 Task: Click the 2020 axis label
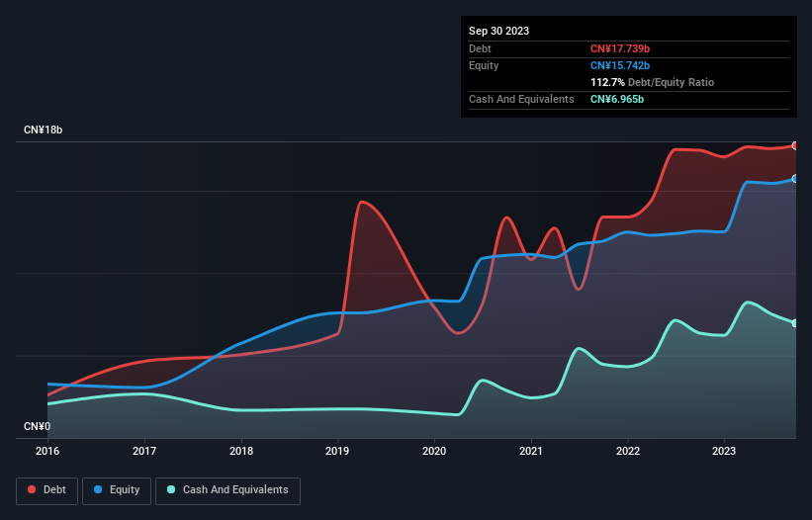[x=434, y=451]
